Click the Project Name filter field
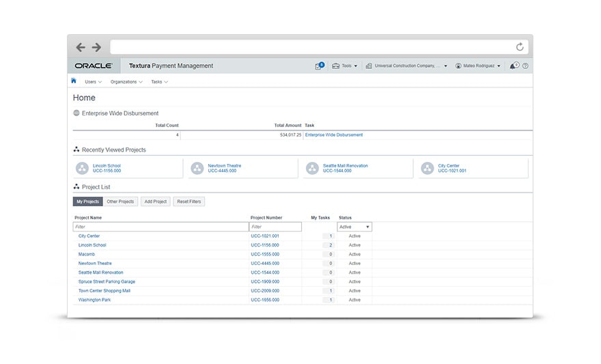 (x=160, y=227)
